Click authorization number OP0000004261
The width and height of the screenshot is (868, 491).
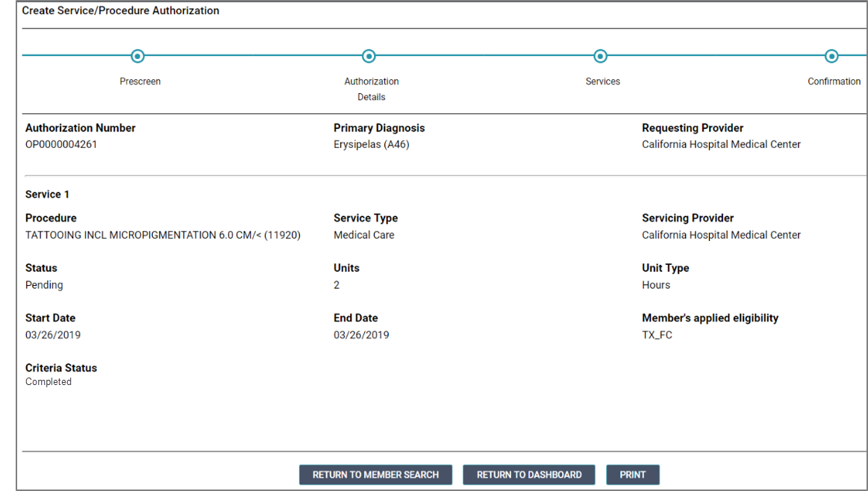point(61,145)
